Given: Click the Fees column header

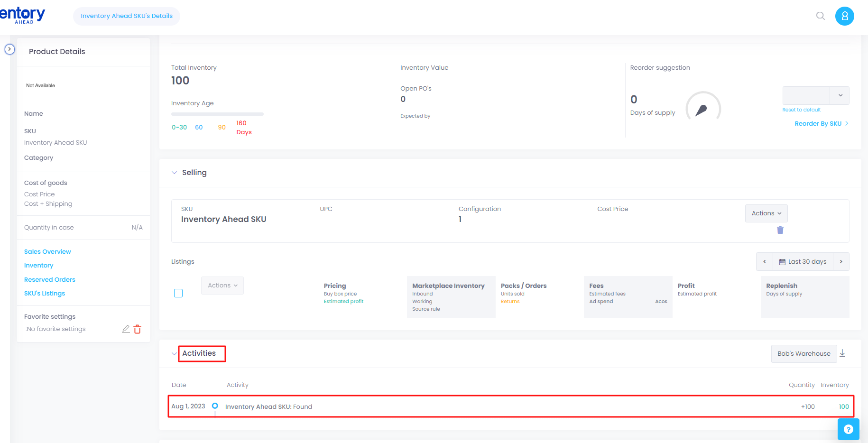Looking at the screenshot, I should 596,286.
